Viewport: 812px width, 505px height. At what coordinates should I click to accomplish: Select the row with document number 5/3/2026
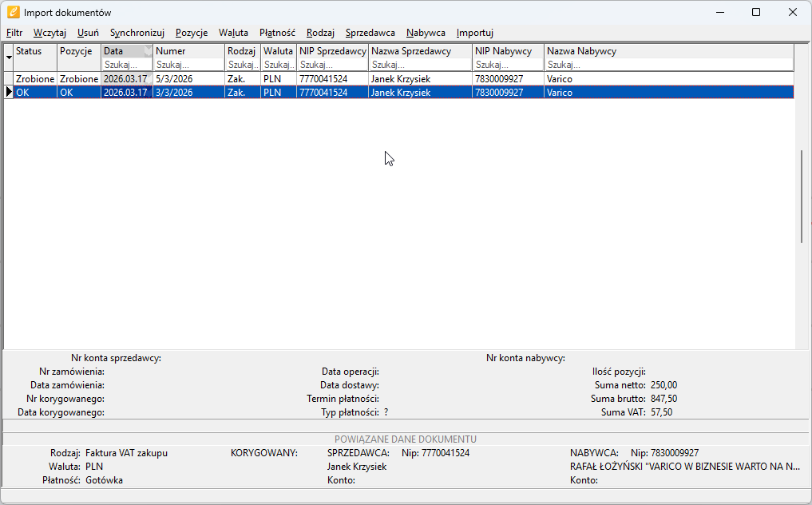click(x=188, y=79)
